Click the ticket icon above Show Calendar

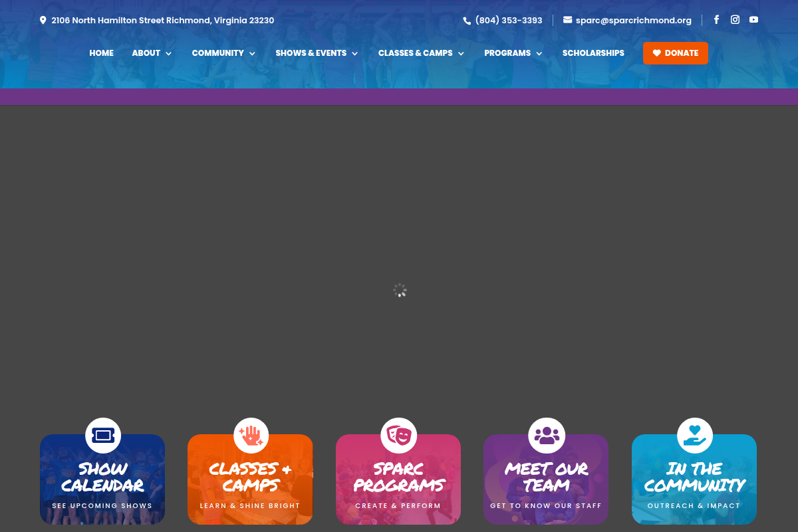pos(102,435)
